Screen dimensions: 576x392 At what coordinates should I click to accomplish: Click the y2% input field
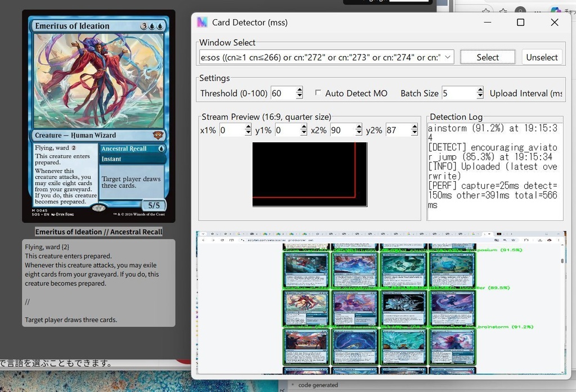click(398, 130)
